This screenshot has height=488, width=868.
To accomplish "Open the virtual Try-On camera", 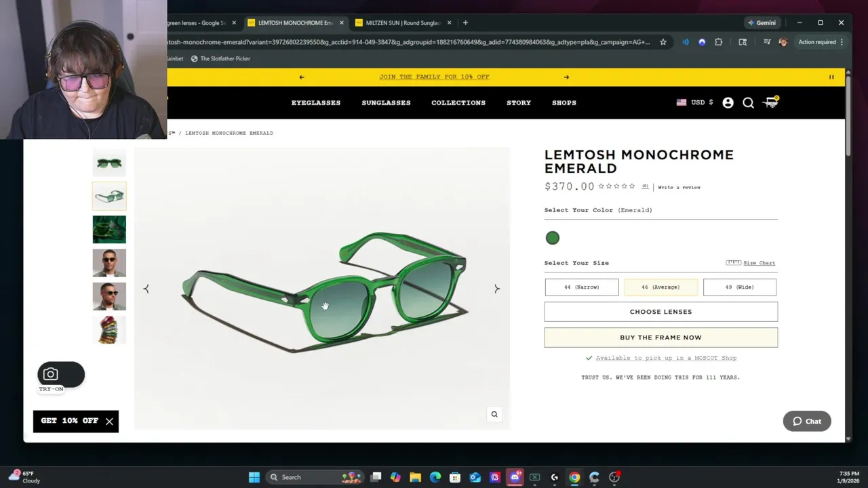I will (61, 374).
